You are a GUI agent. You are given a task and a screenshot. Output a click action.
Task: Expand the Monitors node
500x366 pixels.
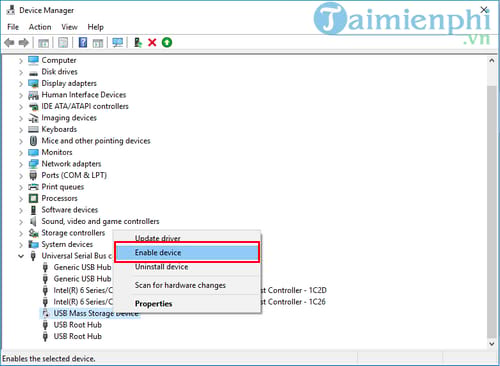(x=21, y=153)
